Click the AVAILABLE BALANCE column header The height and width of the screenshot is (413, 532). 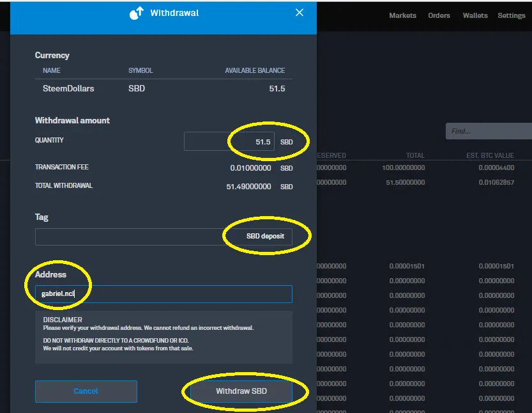click(255, 70)
